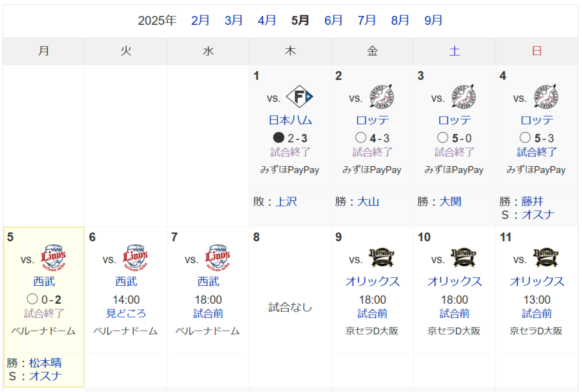Open the 試合前 link for May 10
Viewport: 582px width, 392px height.
click(455, 314)
